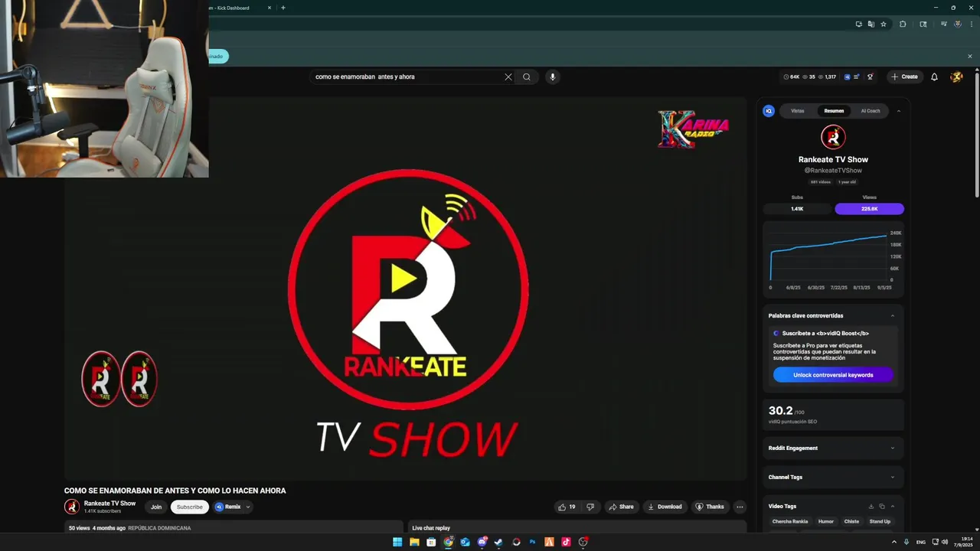Open the Chrome three-dot menu
Image resolution: width=980 pixels, height=551 pixels.
tap(970, 24)
